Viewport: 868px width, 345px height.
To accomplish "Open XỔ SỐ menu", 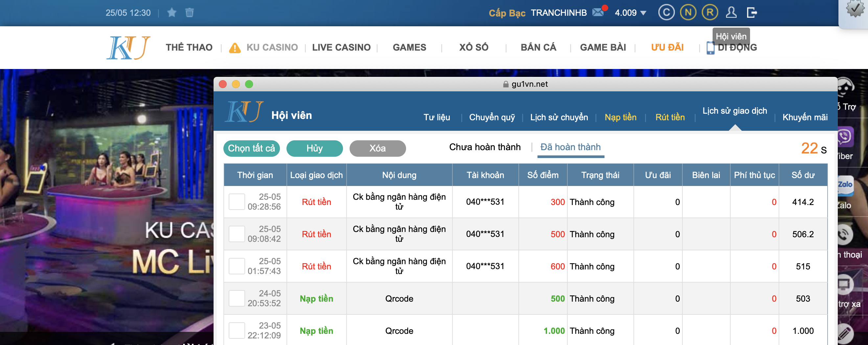I will [474, 48].
